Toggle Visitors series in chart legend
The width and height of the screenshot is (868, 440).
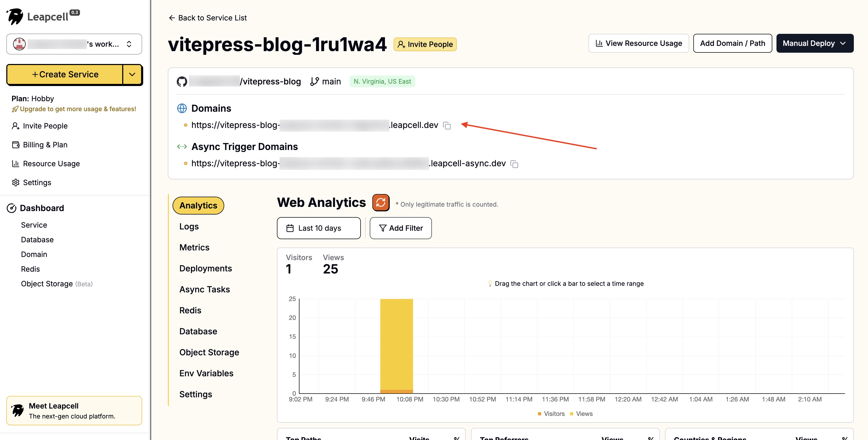[551, 414]
